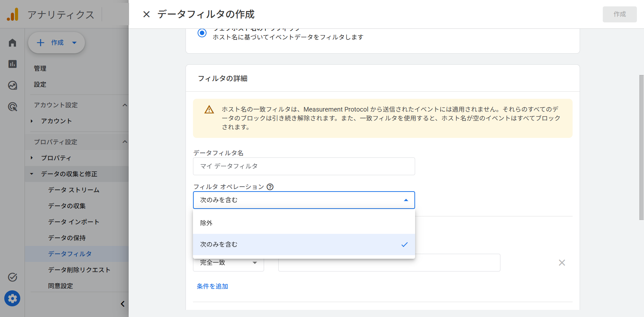Viewport: 644px width, 317px height.
Task: Collapse the アカウント設定 section
Action: (x=125, y=105)
